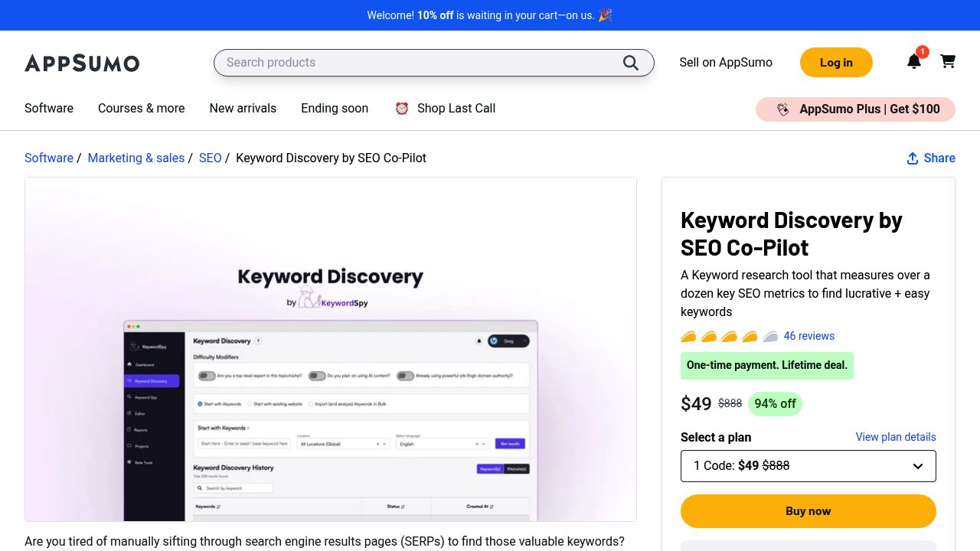Click the 10% off welcome banner
This screenshot has height=551, width=980.
coord(490,15)
